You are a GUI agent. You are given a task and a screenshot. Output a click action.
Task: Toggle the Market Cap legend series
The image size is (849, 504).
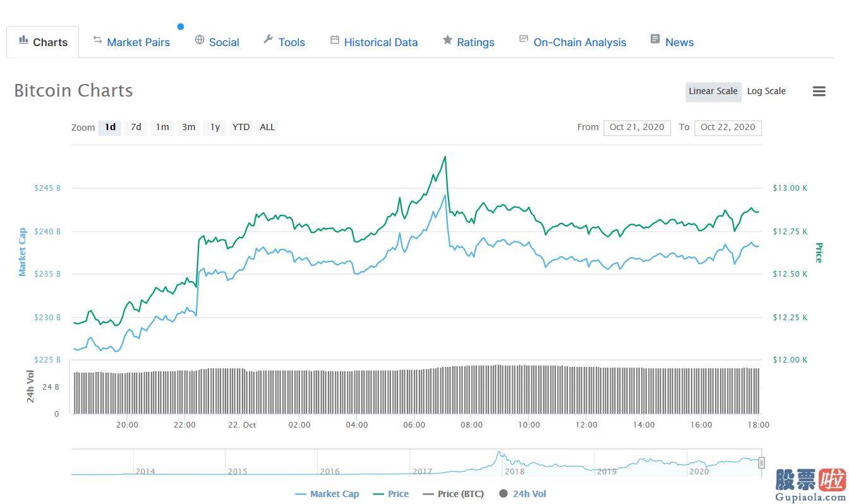327,494
